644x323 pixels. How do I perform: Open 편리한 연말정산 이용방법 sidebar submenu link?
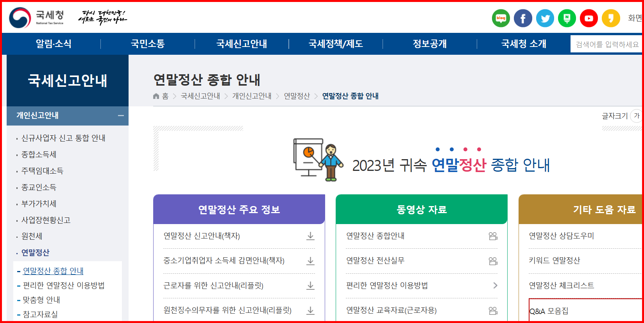(x=64, y=285)
